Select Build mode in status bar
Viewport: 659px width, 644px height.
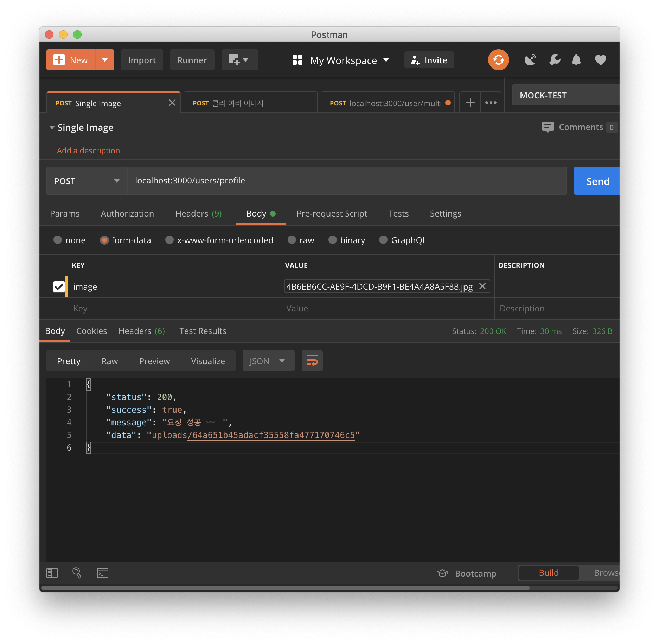[549, 573]
